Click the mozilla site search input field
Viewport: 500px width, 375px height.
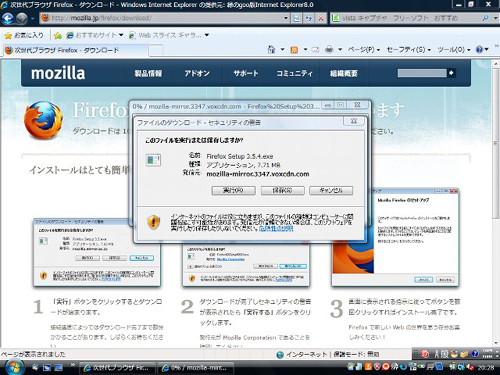422,73
